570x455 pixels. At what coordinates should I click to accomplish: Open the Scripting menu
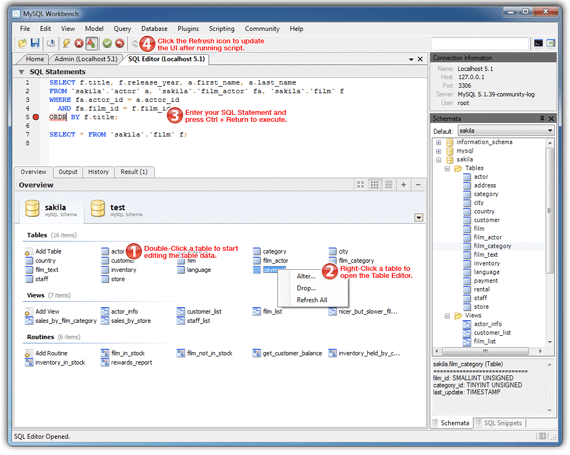tap(221, 29)
